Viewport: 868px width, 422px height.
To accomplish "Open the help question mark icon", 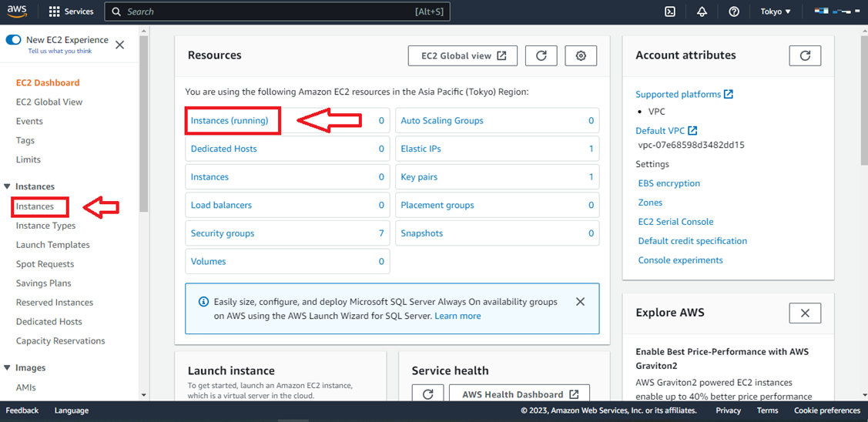I will point(734,11).
